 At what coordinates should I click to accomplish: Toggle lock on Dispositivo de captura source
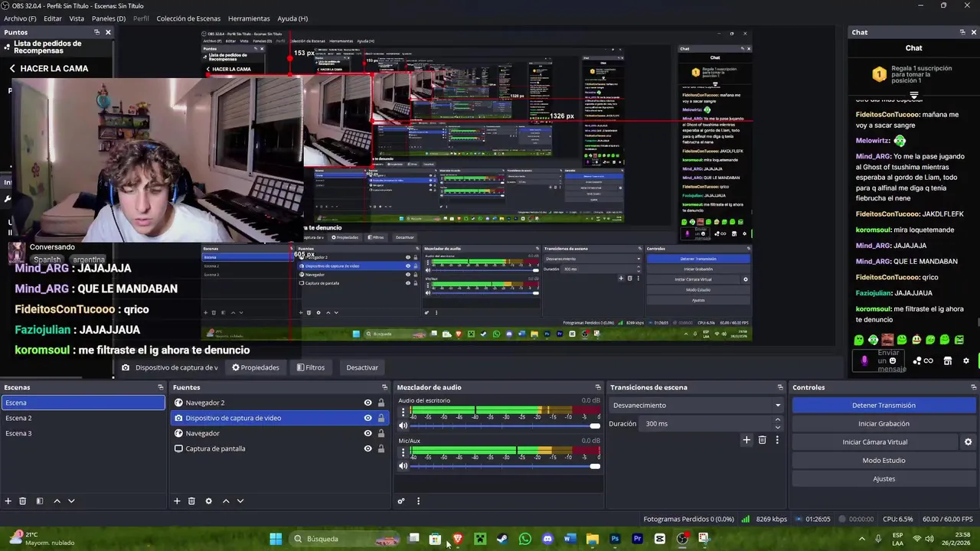(381, 418)
